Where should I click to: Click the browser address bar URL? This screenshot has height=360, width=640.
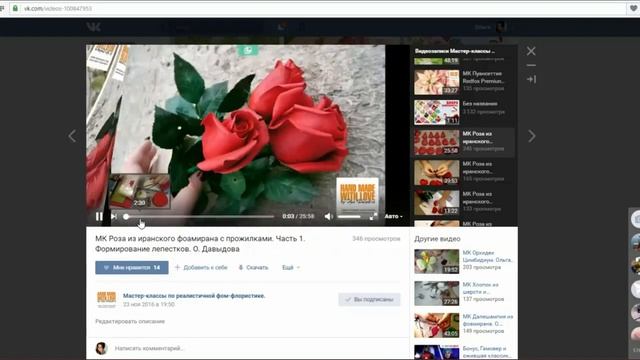click(x=58, y=9)
